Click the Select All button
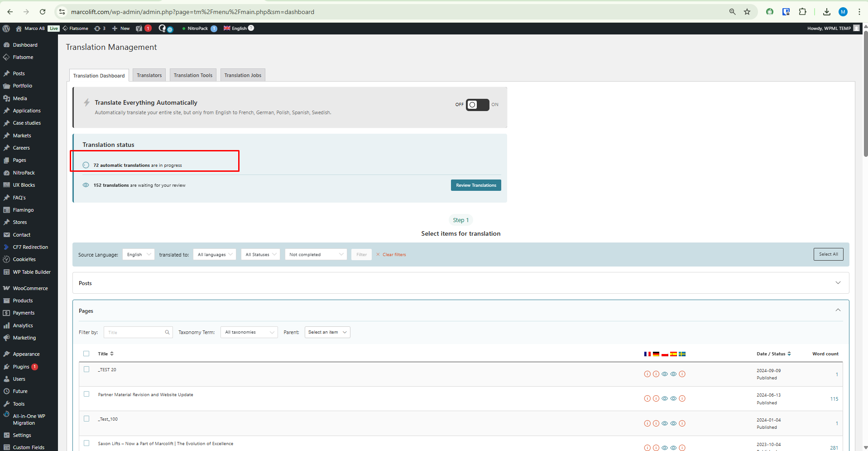868x451 pixels. coord(829,254)
